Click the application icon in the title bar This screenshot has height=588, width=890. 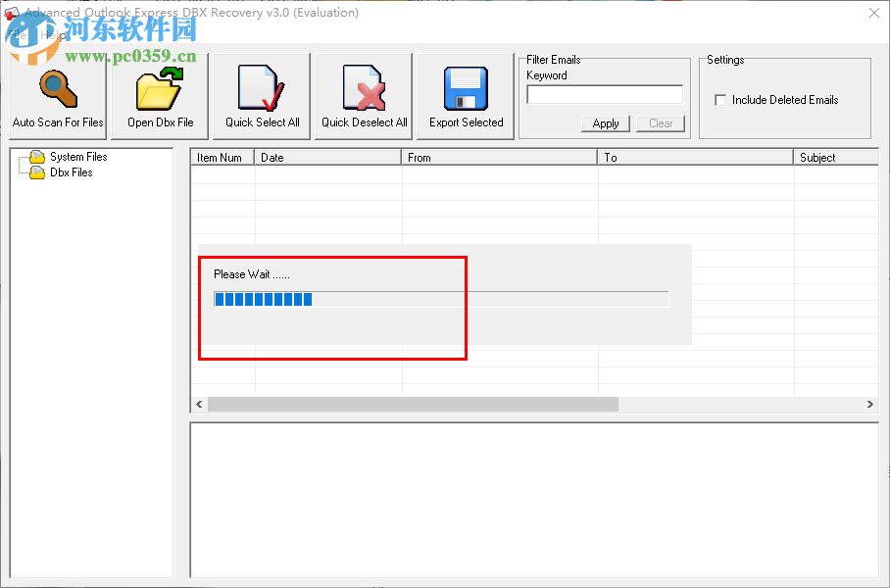[14, 12]
